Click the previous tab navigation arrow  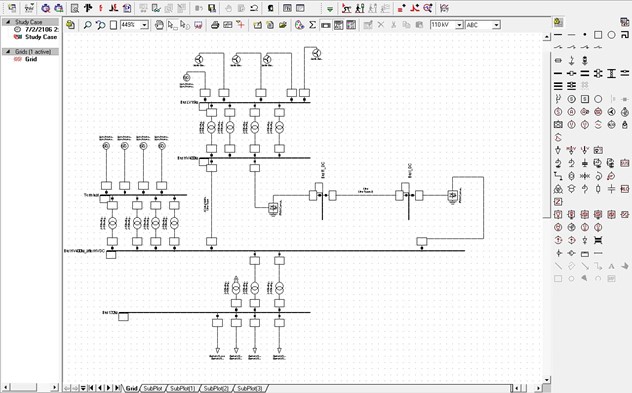pos(100,388)
